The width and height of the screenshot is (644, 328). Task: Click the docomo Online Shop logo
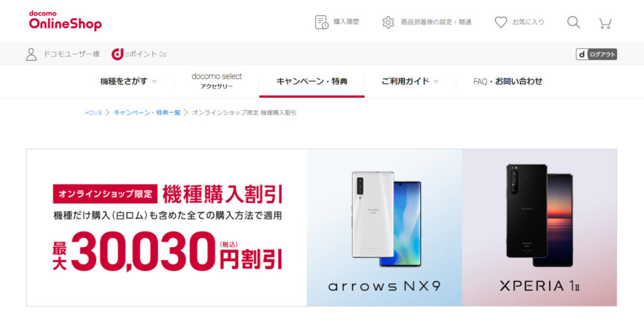click(x=65, y=21)
